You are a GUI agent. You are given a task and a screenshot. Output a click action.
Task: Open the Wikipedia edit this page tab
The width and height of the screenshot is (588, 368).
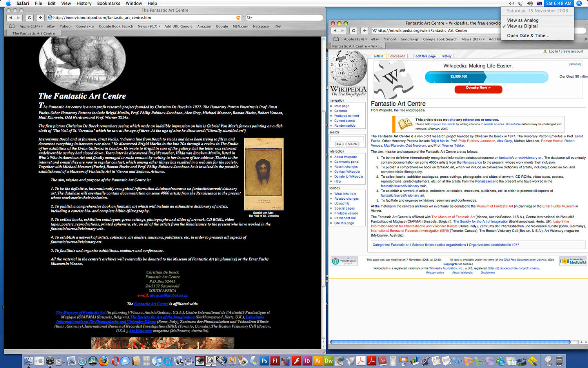pos(425,56)
